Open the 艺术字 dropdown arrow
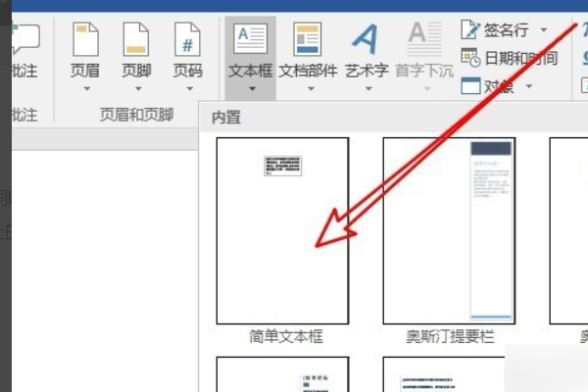This screenshot has width=588, height=392. coord(368,89)
